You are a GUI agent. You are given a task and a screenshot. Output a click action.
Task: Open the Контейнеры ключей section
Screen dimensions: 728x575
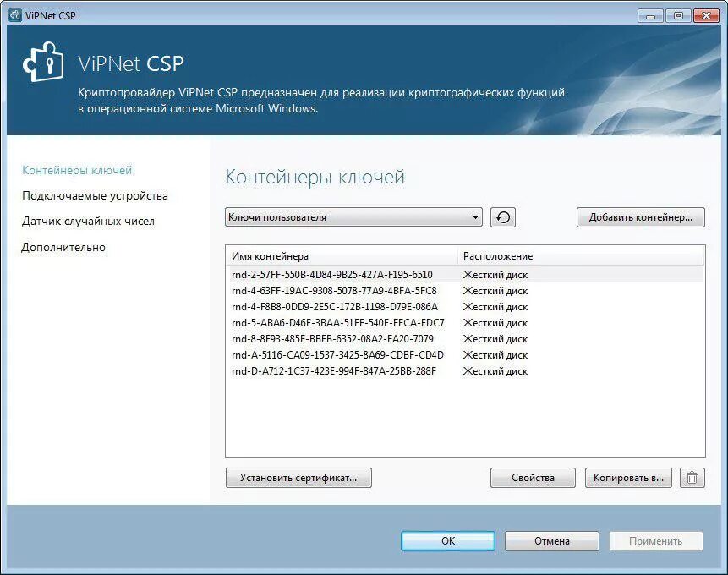(77, 171)
